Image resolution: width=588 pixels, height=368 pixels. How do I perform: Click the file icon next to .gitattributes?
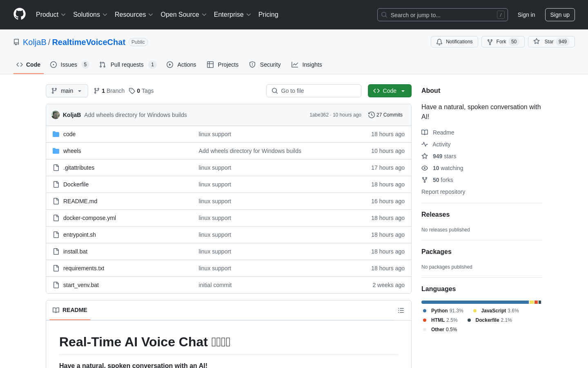[x=56, y=168]
